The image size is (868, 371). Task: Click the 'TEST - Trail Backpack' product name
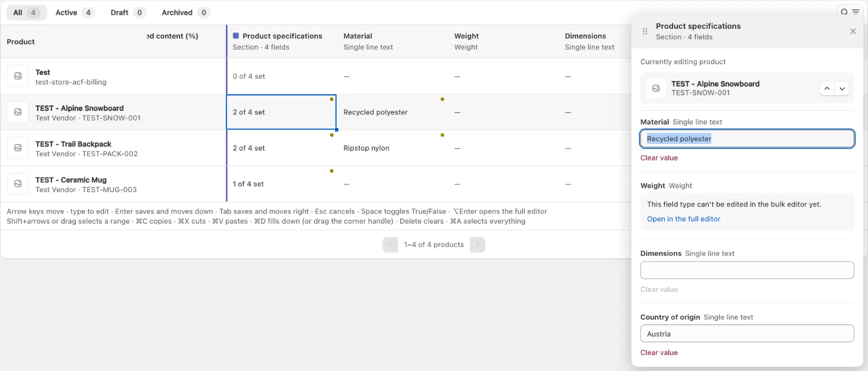pyautogui.click(x=73, y=144)
